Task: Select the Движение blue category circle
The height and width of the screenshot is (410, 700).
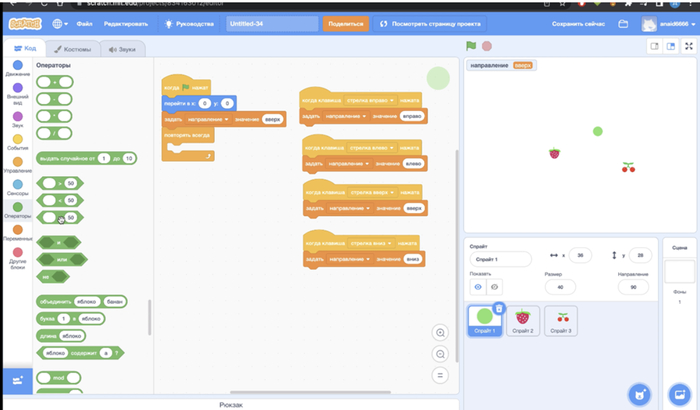Action: click(x=17, y=65)
